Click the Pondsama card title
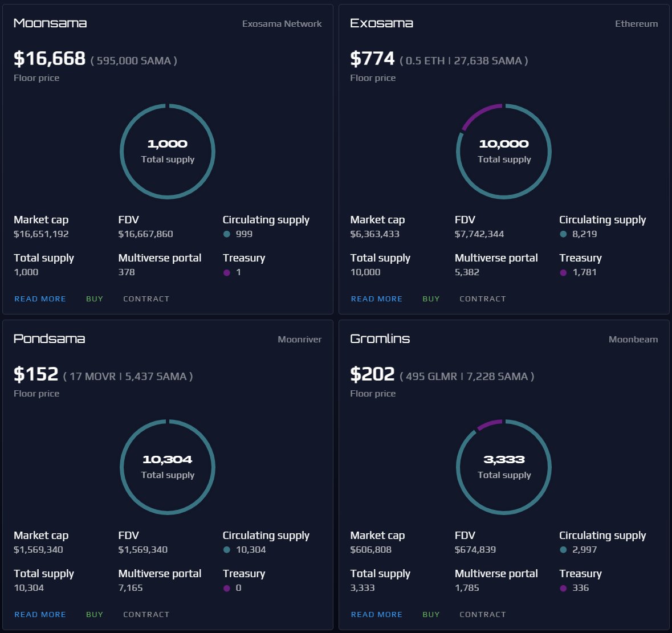Viewport: 672px width, 633px height. coord(49,339)
